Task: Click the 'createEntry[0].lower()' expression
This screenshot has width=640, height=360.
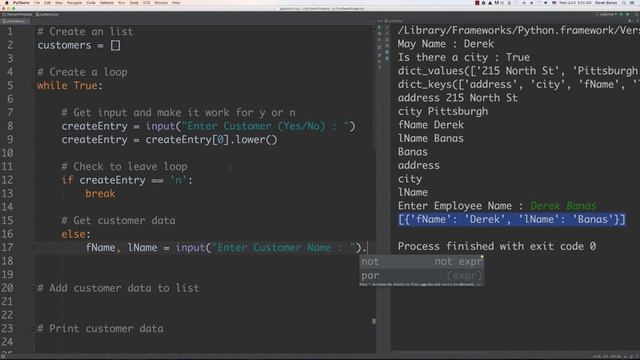Action: (211, 140)
